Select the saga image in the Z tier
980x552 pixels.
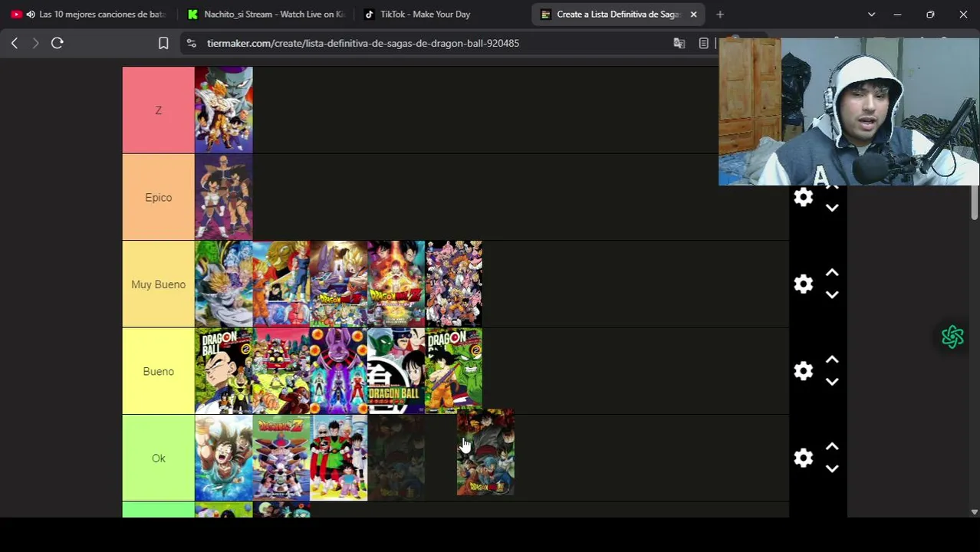pos(224,110)
